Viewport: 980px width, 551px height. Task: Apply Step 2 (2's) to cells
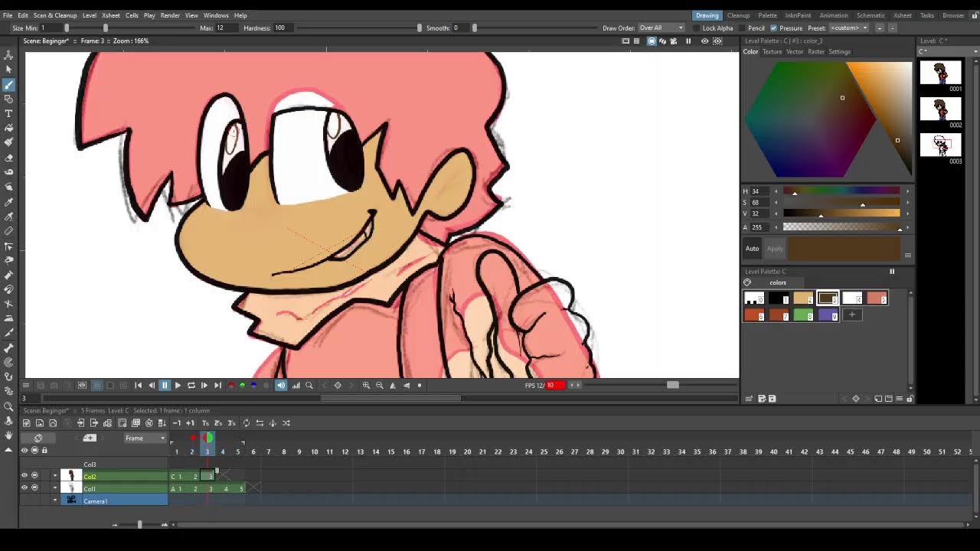pyautogui.click(x=218, y=423)
